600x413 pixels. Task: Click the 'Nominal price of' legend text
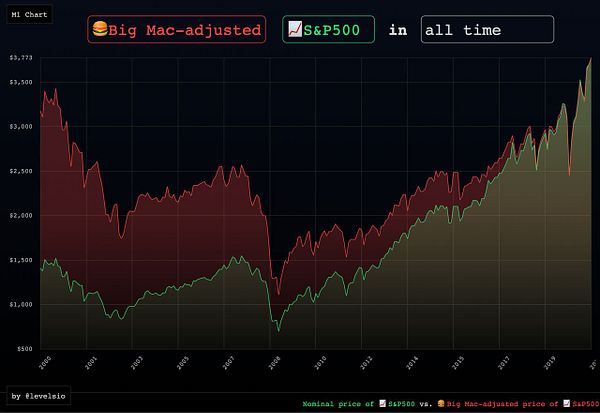338,404
